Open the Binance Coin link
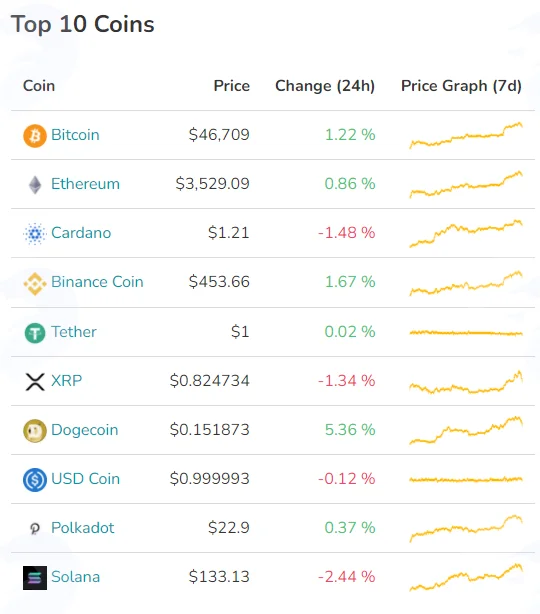This screenshot has width=540, height=614. click(x=97, y=282)
